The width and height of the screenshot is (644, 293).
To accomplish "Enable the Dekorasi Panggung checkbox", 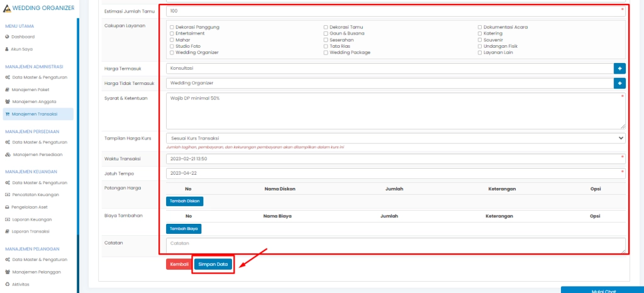I will coord(171,28).
